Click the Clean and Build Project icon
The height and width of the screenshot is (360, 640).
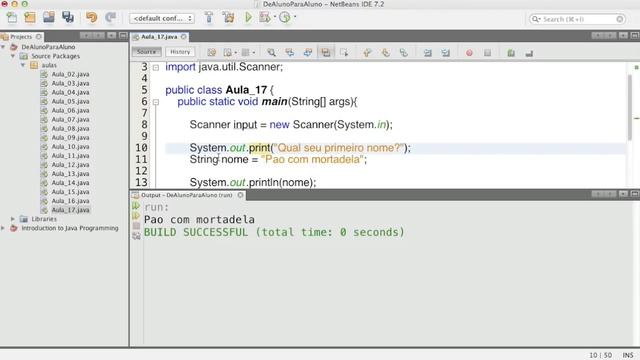pos(229,18)
